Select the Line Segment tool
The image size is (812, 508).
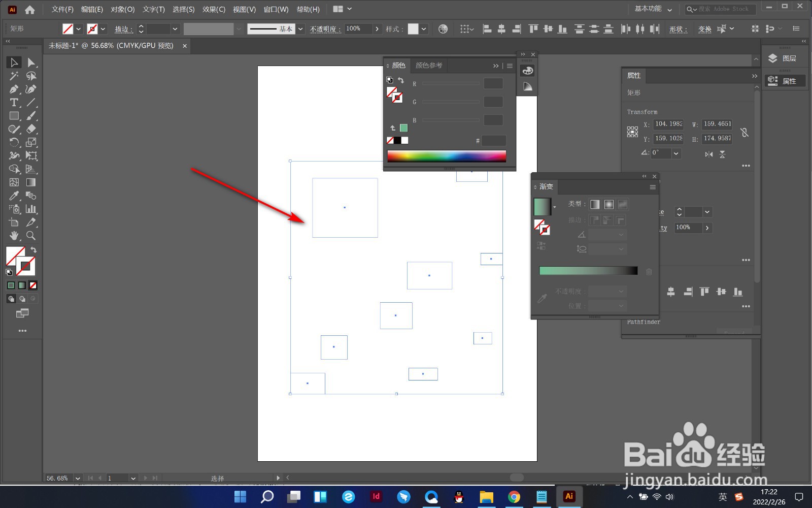point(31,103)
